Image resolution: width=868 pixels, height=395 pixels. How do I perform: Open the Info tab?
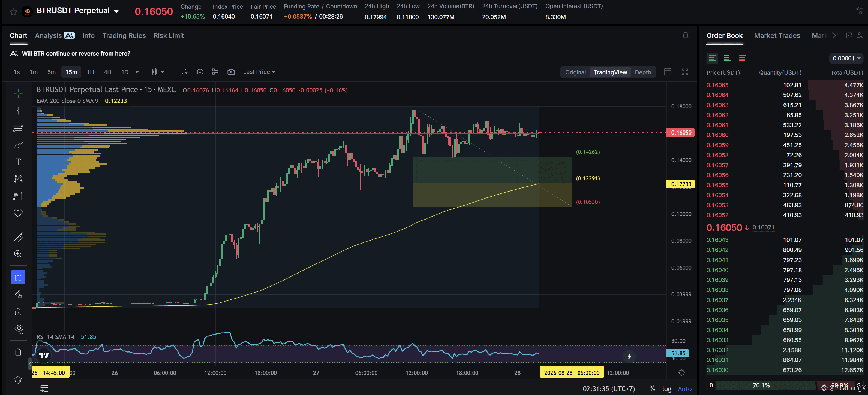88,35
